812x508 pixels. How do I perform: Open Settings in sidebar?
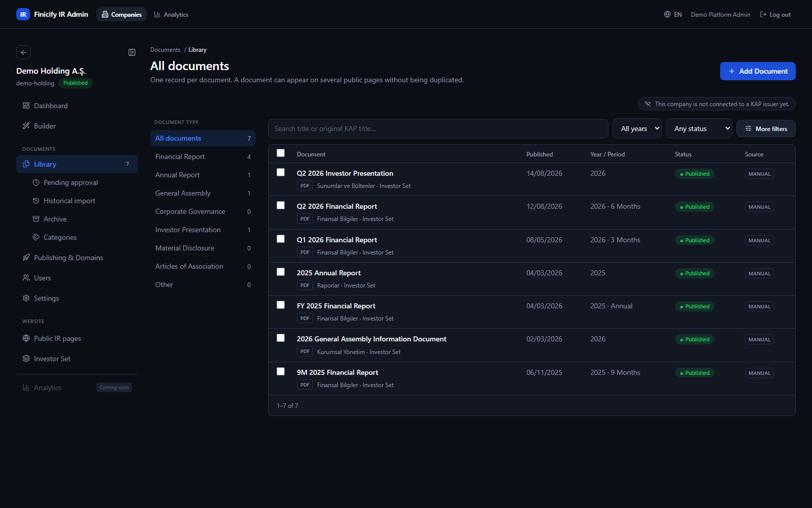click(77, 298)
